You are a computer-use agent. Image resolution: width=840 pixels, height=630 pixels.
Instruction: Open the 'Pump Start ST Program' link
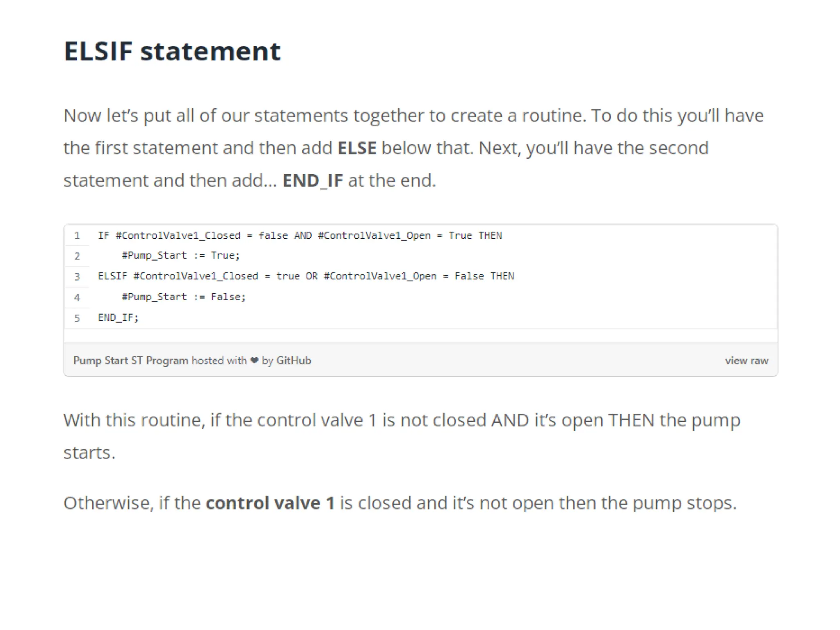point(130,361)
